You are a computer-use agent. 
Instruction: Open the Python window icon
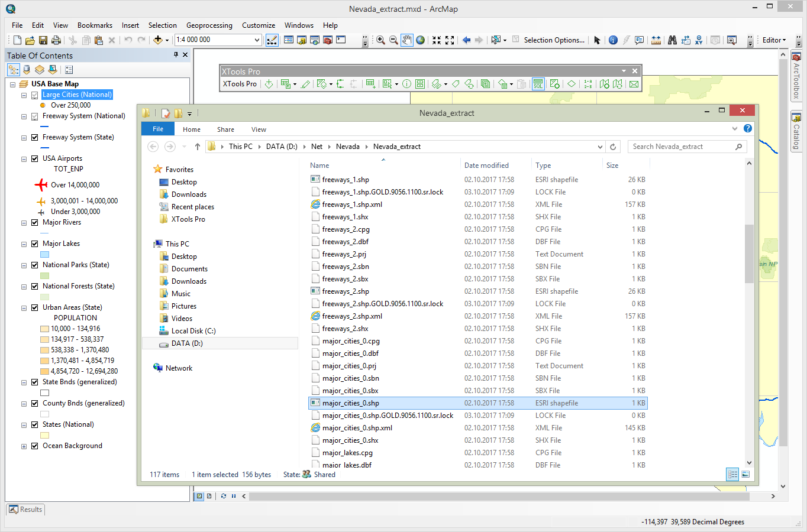click(x=341, y=40)
